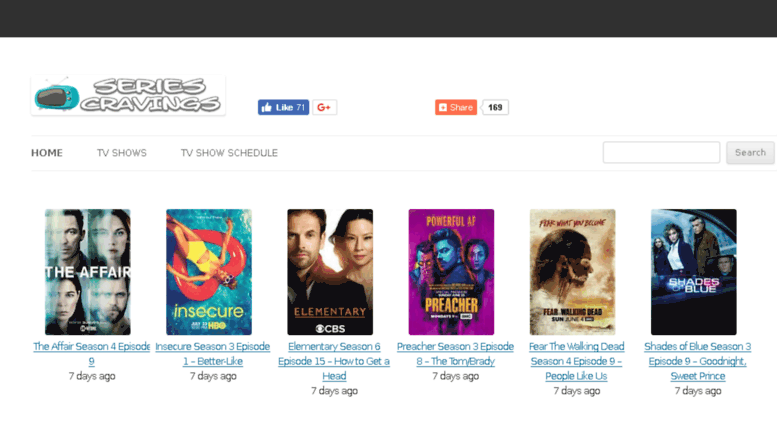Follow Elementary Season 6 Episode 15 link
Image resolution: width=777 pixels, height=423 pixels.
coord(334,361)
